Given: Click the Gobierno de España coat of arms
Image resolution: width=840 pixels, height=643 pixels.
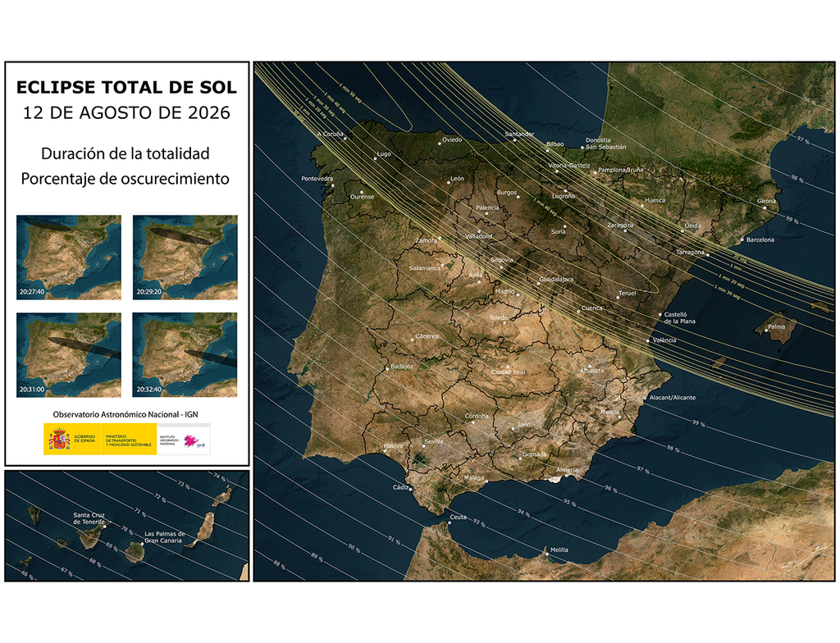Looking at the screenshot, I should pyautogui.click(x=59, y=440).
